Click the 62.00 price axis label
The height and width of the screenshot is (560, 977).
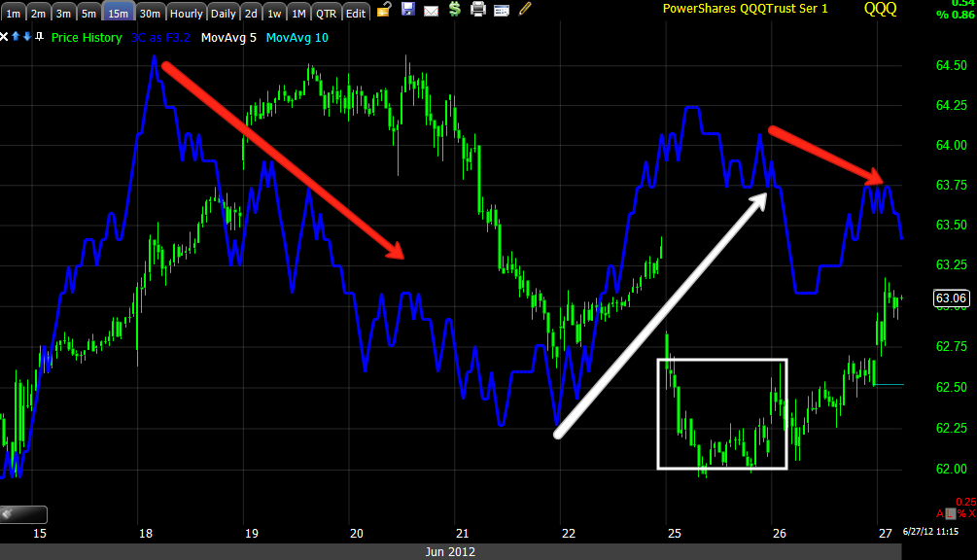click(x=952, y=469)
